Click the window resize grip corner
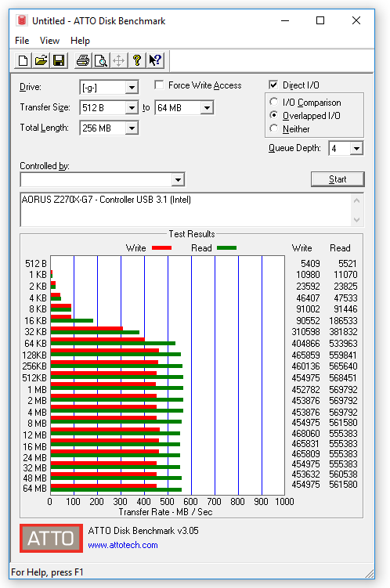The height and width of the screenshot is (588, 390). [370, 573]
